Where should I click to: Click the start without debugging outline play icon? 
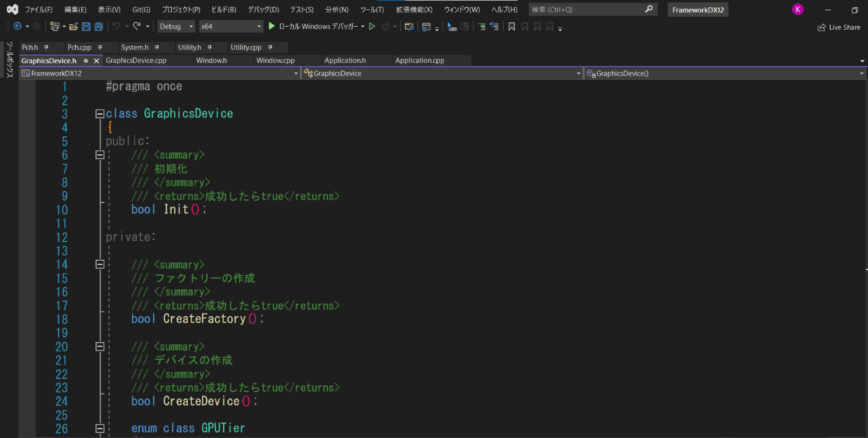(x=372, y=26)
